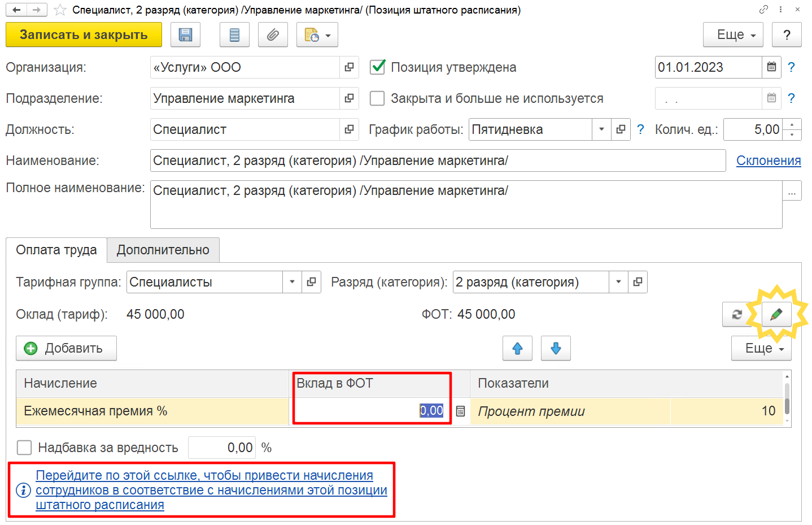Close the form with the X button
The image size is (812, 525).
pos(797,10)
